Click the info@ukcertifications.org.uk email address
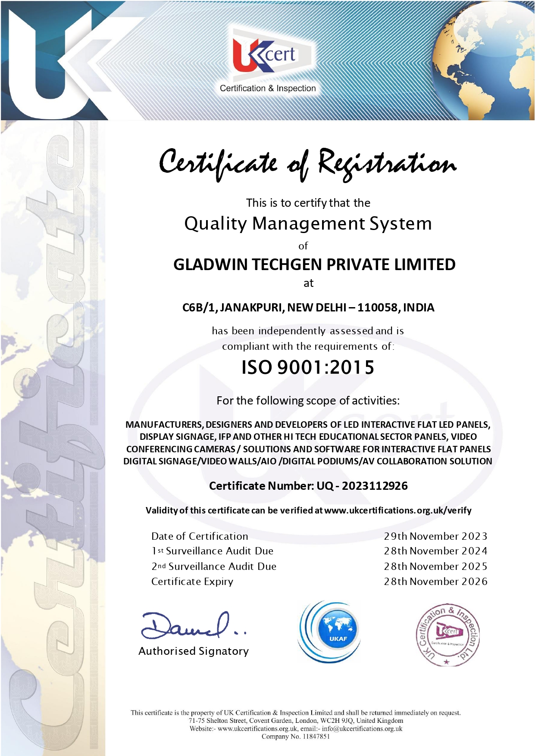The height and width of the screenshot is (756, 535). (x=362, y=728)
